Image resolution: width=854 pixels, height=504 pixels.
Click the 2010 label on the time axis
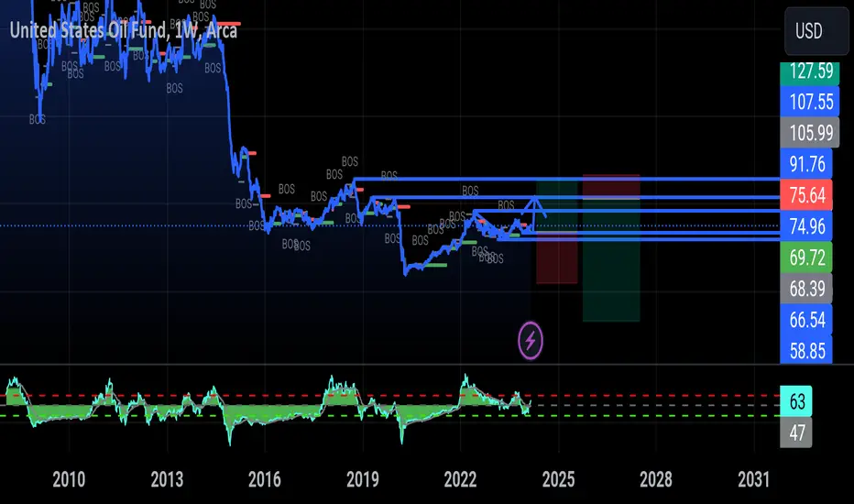[x=69, y=479]
